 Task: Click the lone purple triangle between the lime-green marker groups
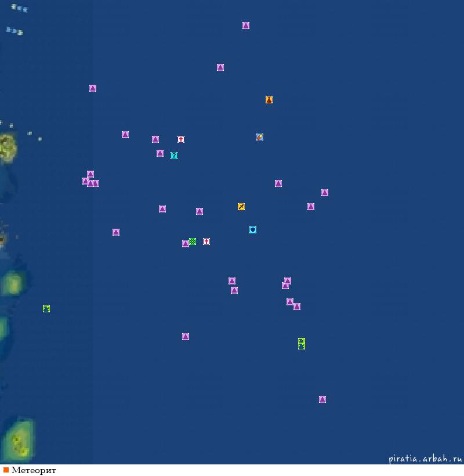[x=185, y=336]
